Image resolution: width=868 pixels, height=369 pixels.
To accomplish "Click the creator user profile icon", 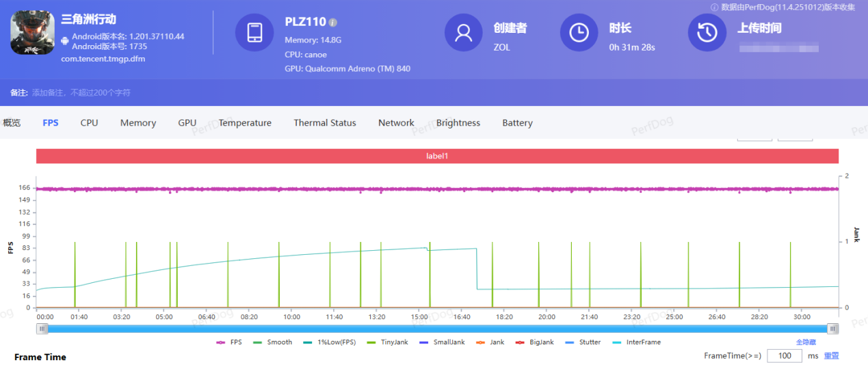I will [x=464, y=33].
